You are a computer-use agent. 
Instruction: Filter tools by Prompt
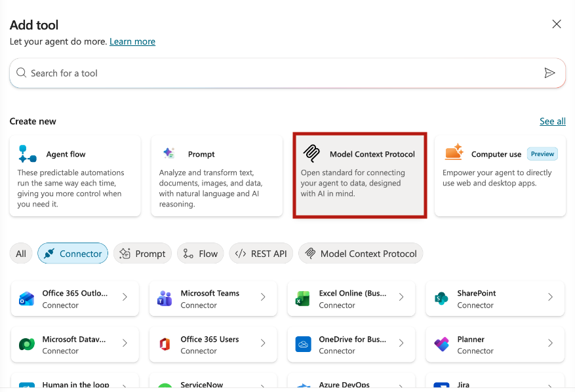coord(142,254)
